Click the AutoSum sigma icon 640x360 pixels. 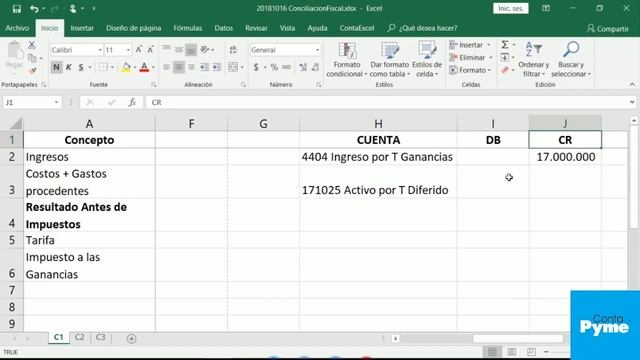[505, 44]
